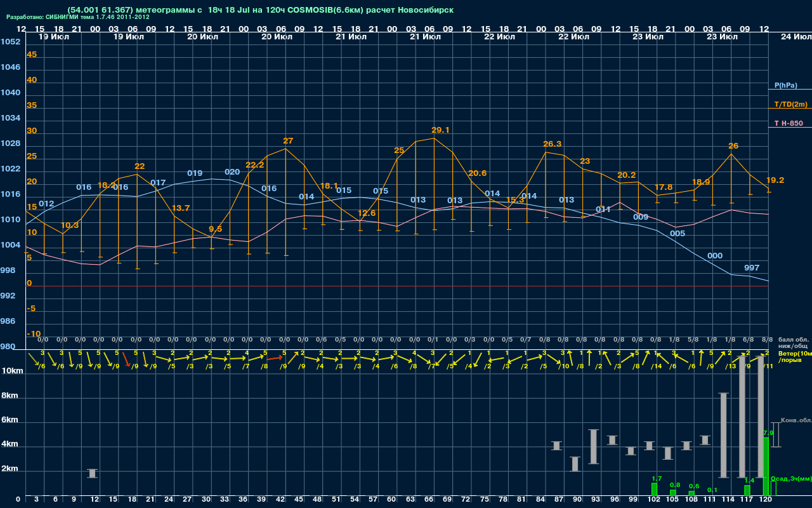Click the temperature label 18.1
Image resolution: width=812 pixels, height=508 pixels.
[x=329, y=186]
